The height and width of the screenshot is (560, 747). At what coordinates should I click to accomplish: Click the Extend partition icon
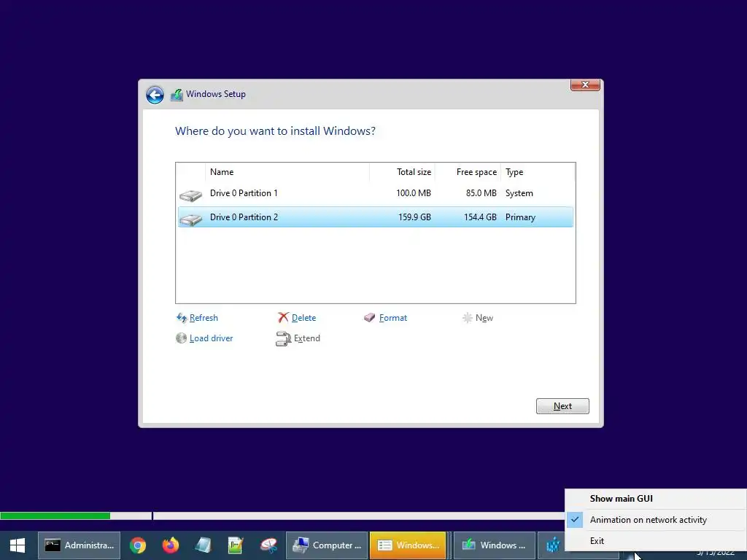click(283, 338)
